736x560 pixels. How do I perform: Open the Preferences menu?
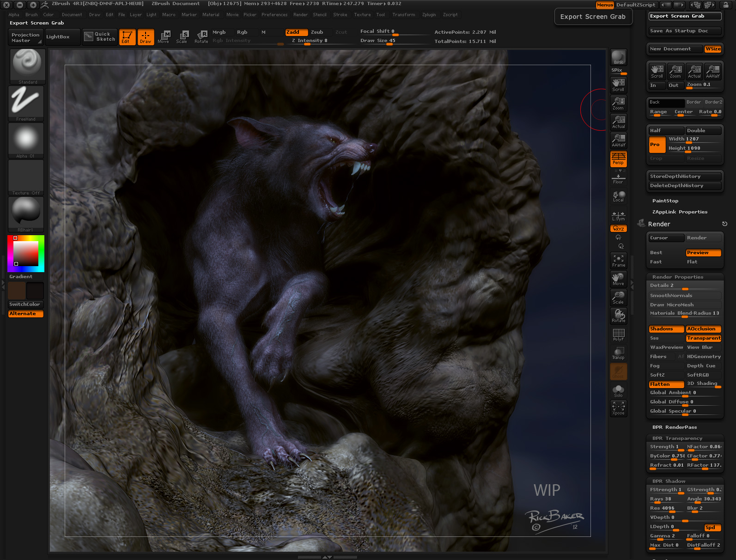pyautogui.click(x=274, y=15)
